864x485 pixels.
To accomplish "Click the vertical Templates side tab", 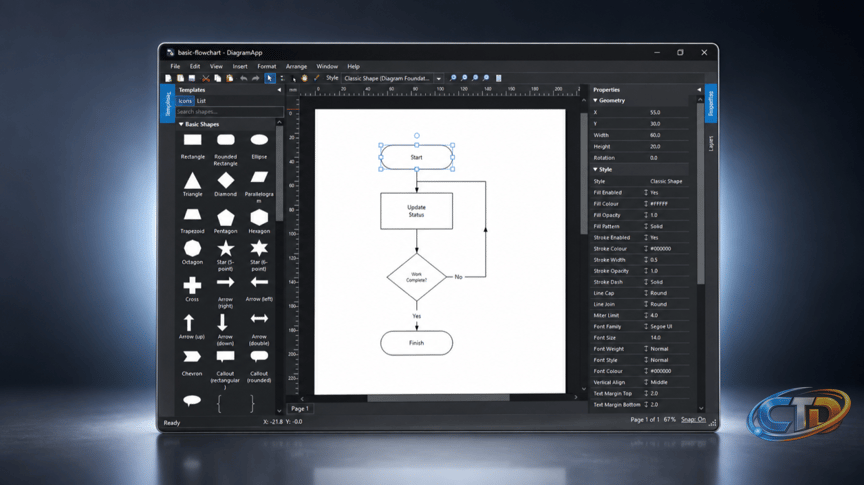I will click(168, 103).
